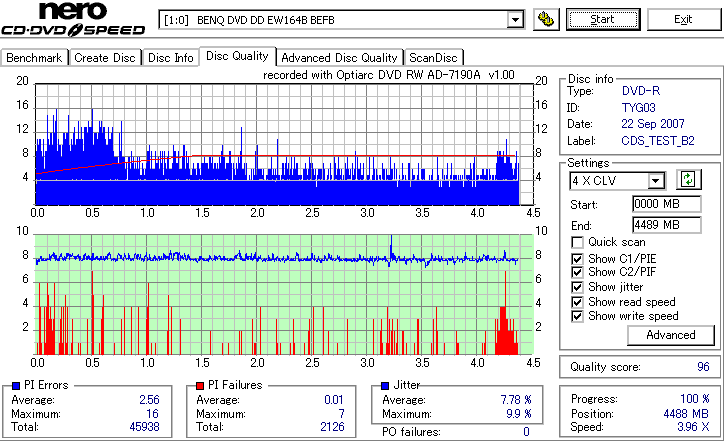Click the blue PI Errors legend square
This screenshot has height=441, width=724.
[x=16, y=386]
